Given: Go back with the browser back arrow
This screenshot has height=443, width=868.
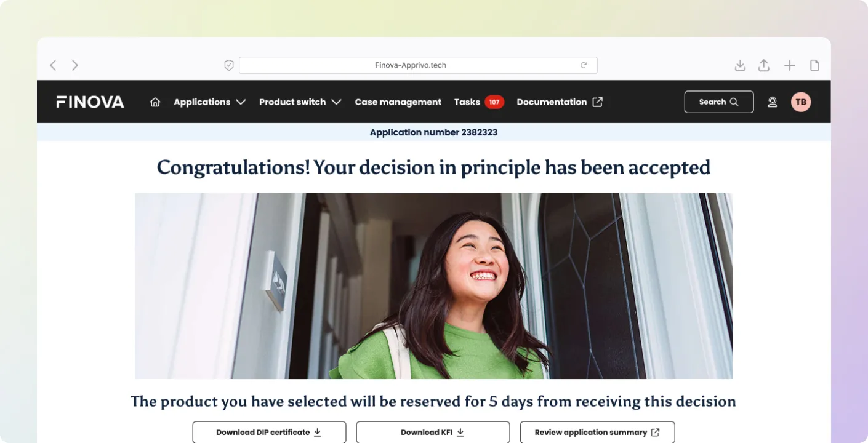Looking at the screenshot, I should (53, 65).
